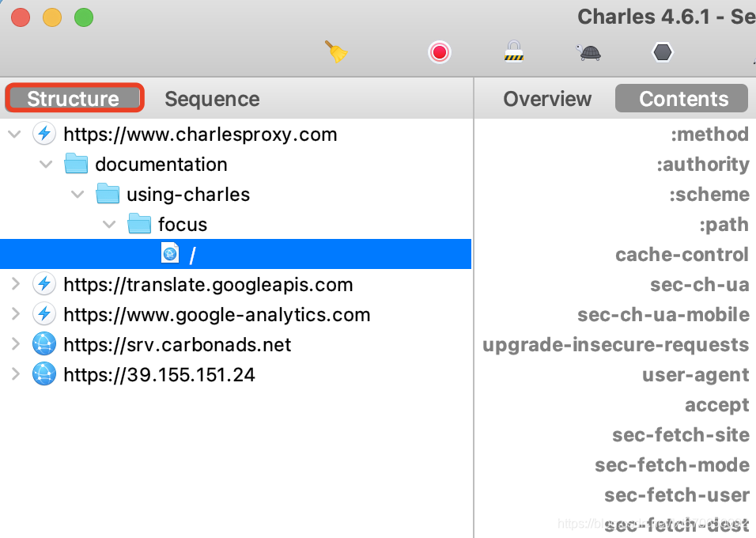Click the :scheme header name
The width and height of the screenshot is (756, 538).
[709, 195]
